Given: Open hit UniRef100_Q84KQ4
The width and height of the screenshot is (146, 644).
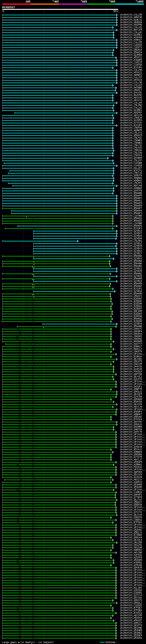Looking at the screenshot, I should (x=131, y=22).
